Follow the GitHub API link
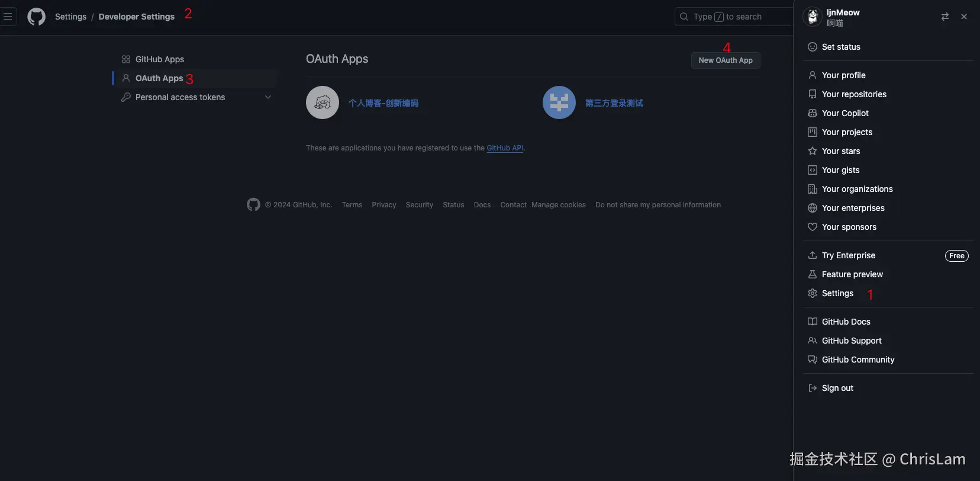This screenshot has height=481, width=980. [505, 148]
